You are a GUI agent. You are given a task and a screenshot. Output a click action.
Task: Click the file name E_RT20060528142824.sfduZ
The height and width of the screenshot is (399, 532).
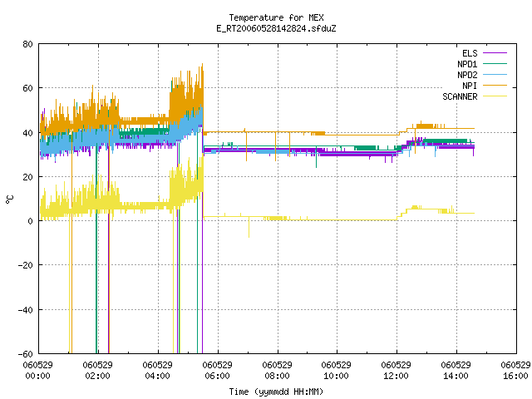[276, 28]
